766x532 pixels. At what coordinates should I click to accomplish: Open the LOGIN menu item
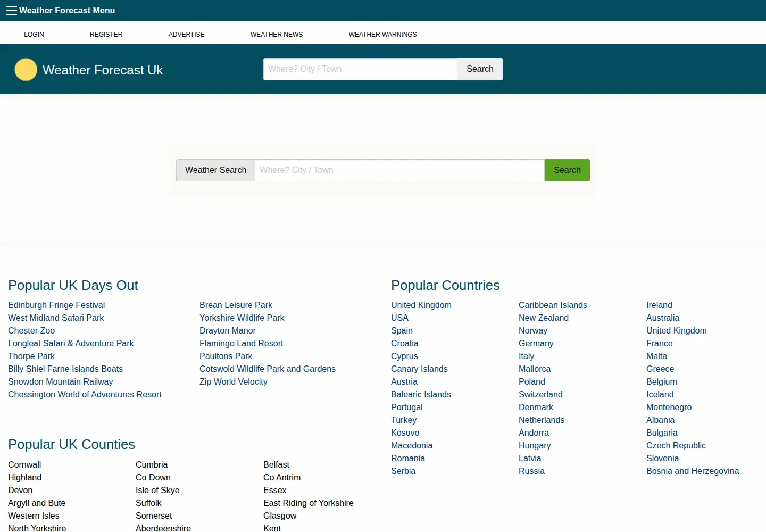(34, 35)
